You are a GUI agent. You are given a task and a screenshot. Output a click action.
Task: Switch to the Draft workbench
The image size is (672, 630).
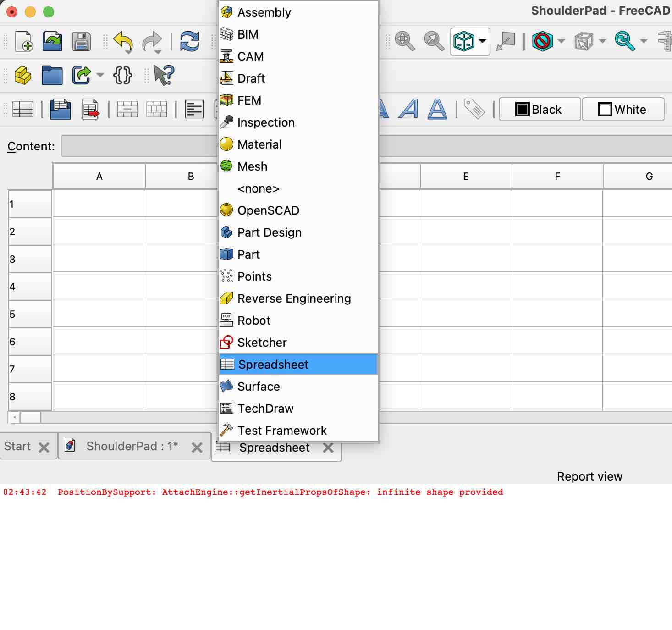[298, 78]
